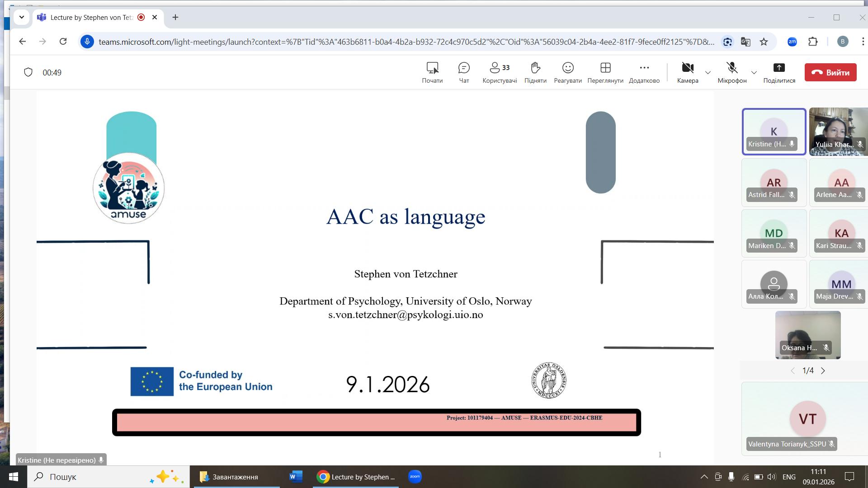Open the Переглянути view options
Viewport: 868px width, 488px height.
605,72
